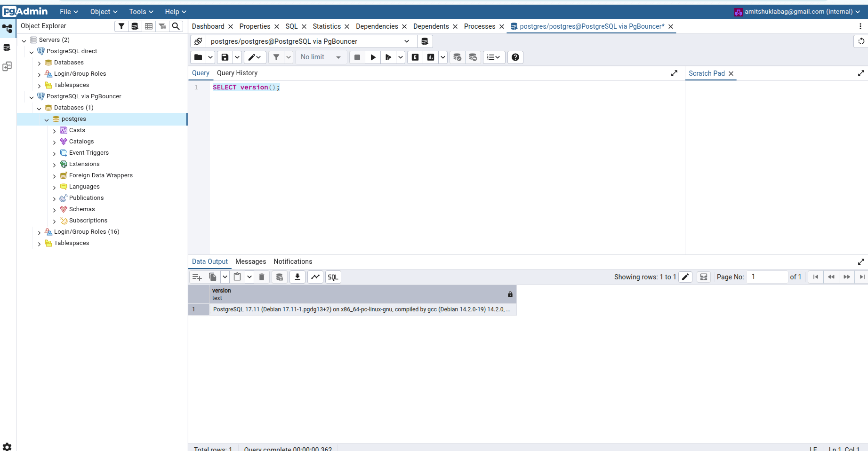Open file with the folder icon
Screen dimensions: 868x451
click(x=198, y=57)
